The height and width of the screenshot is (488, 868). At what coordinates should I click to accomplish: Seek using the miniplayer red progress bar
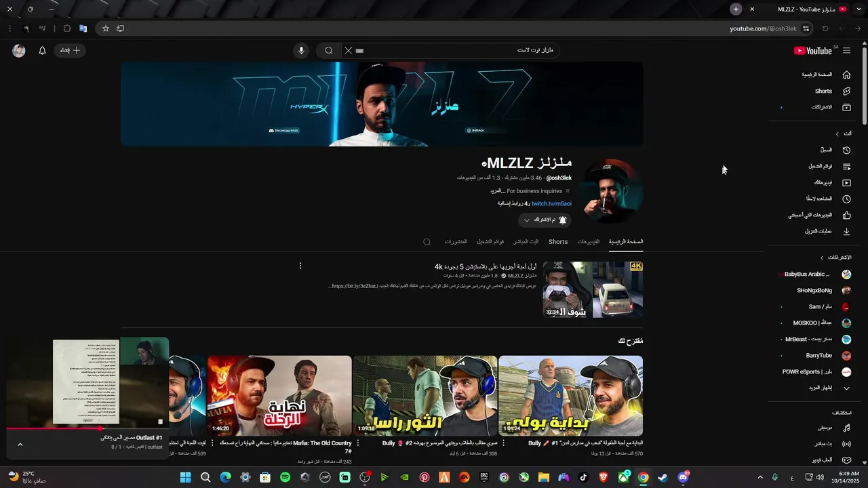coord(87,428)
